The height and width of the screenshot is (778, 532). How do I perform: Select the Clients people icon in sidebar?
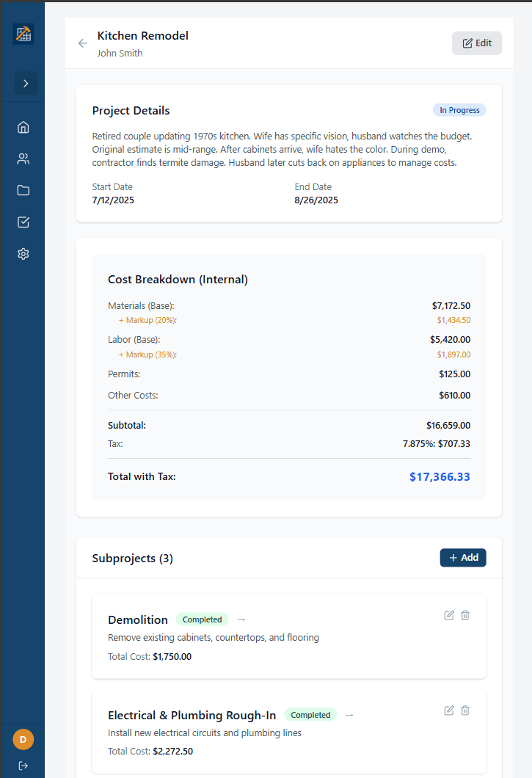tap(23, 158)
